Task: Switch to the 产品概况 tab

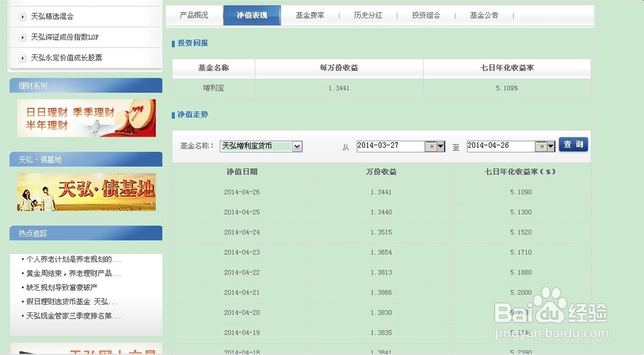Action: [x=194, y=15]
